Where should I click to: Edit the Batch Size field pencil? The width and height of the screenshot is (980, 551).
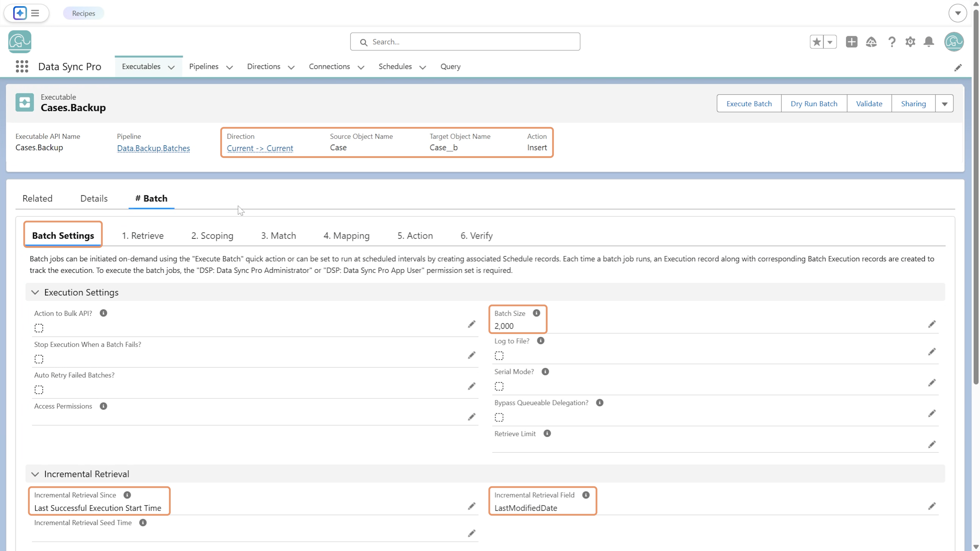[x=932, y=324]
